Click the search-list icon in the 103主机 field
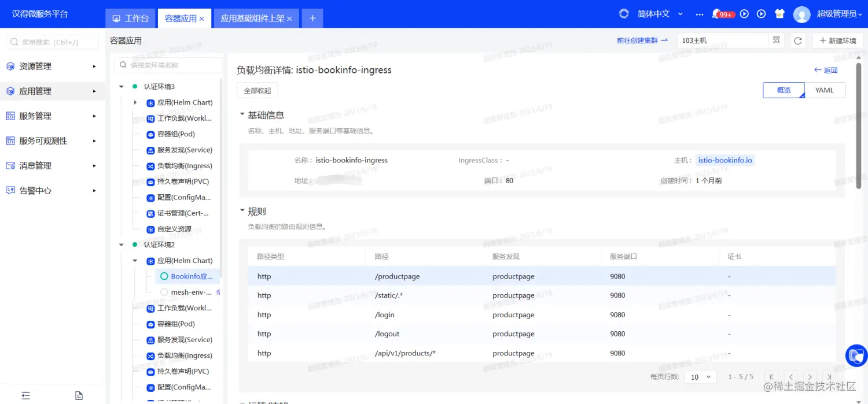Screen dimensions: 868x404 [x=777, y=40]
